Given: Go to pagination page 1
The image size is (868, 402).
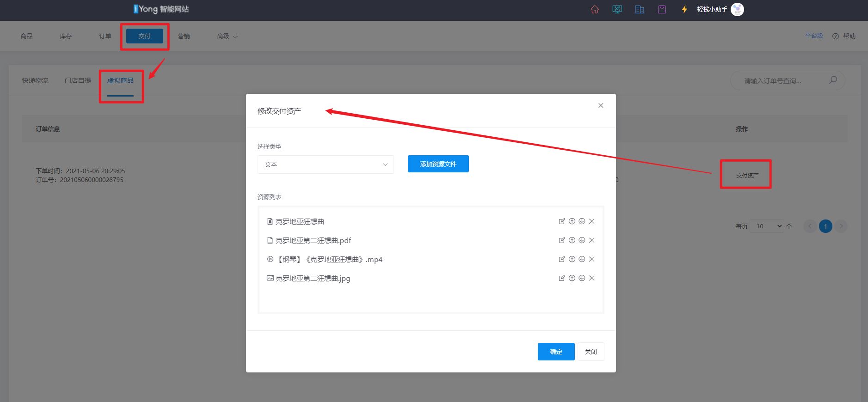Looking at the screenshot, I should tap(825, 226).
